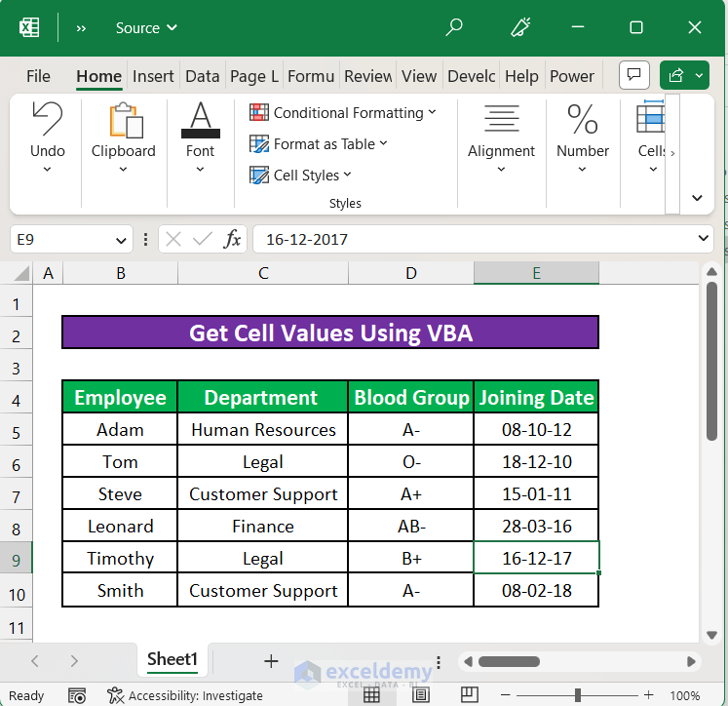Open the Font group icon
728x706 pixels.
[200, 120]
